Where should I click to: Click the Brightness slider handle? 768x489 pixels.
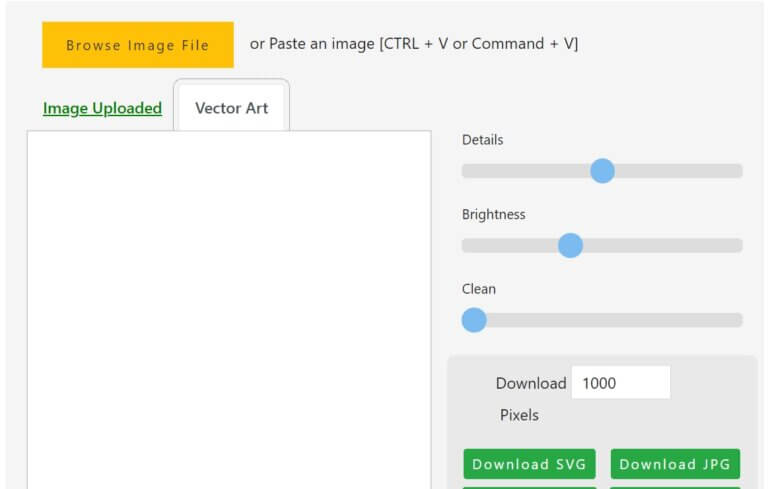[x=570, y=245]
